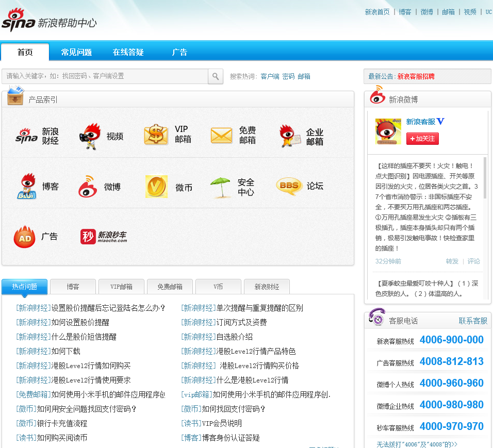Open the 微币 gold coin icon

[156, 187]
